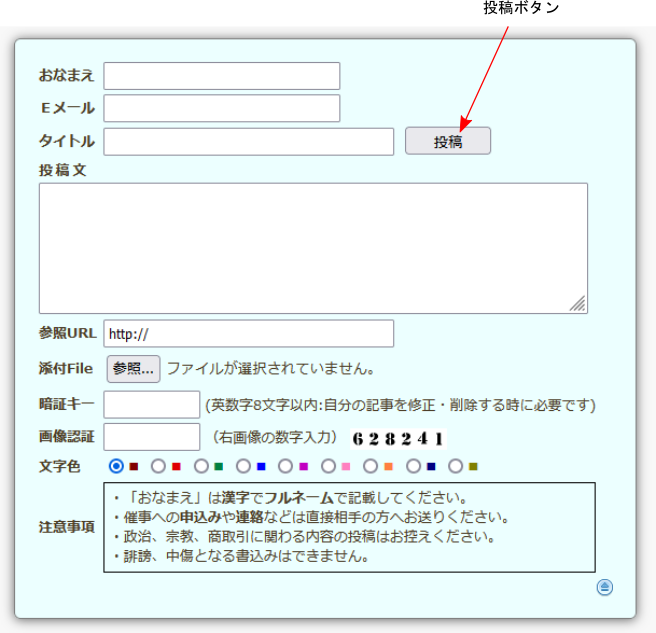Pick the orange text color radio
Screen dimensions: 656x633
(x=371, y=466)
